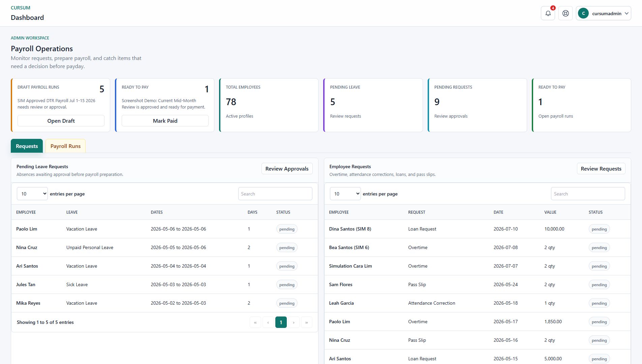Click Ari Santos in leave requests

point(27,266)
